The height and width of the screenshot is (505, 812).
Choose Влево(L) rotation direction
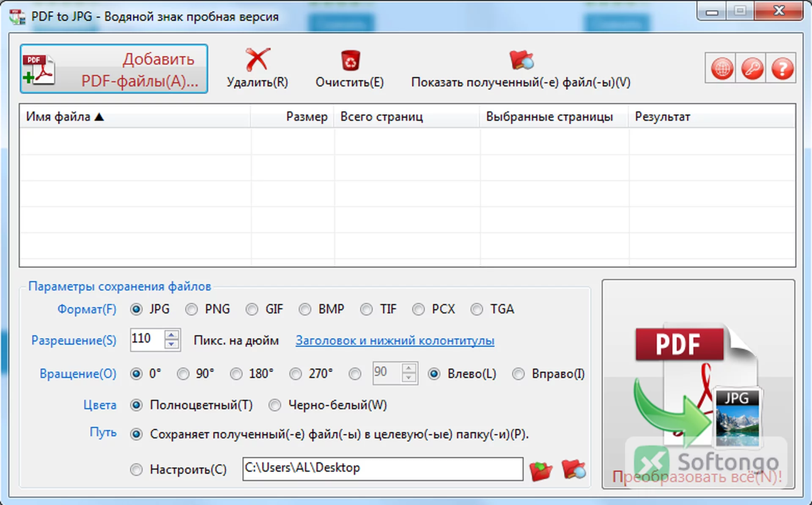[x=434, y=374]
